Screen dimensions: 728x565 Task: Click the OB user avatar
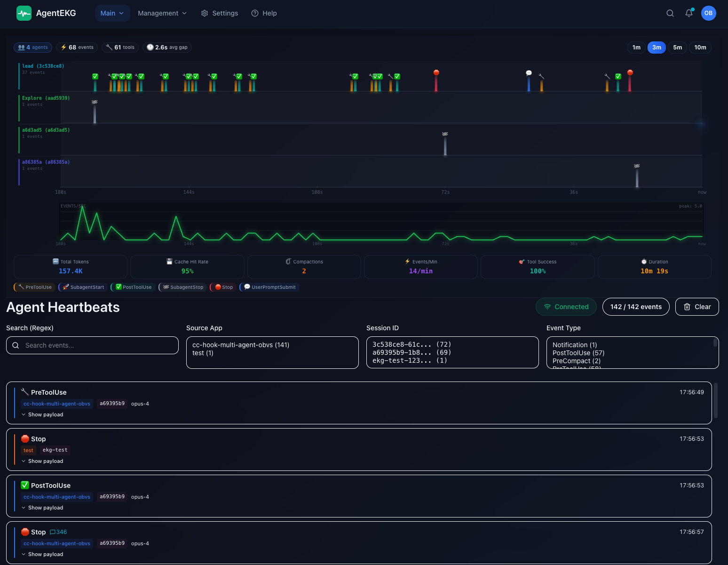708,13
